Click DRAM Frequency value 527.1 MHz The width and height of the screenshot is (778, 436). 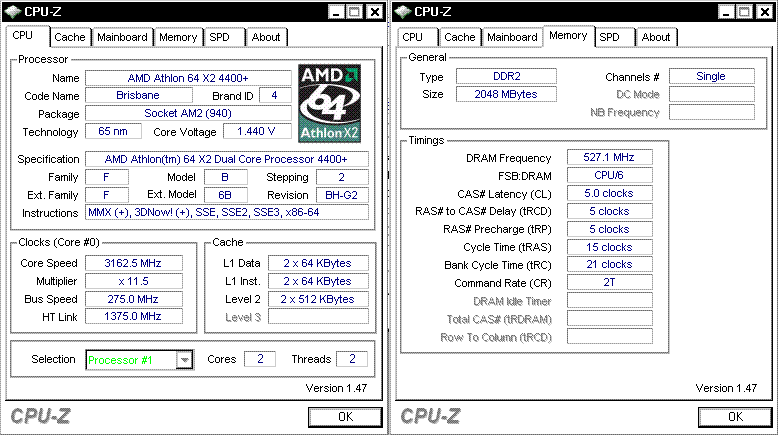point(609,157)
